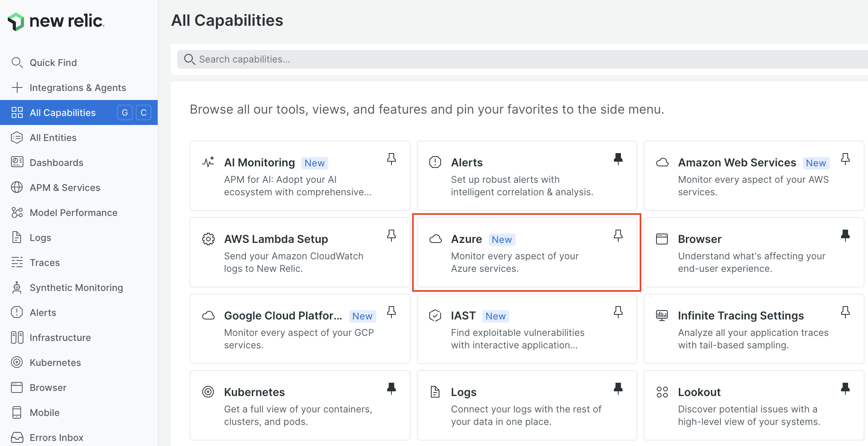Viewport: 868px width, 446px height.
Task: Open Dashboards from the sidebar
Action: 79,162
